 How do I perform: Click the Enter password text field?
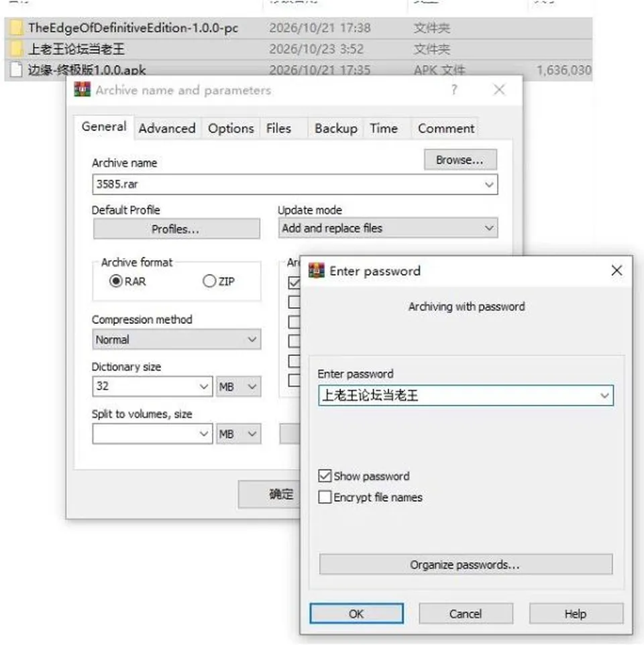click(466, 396)
